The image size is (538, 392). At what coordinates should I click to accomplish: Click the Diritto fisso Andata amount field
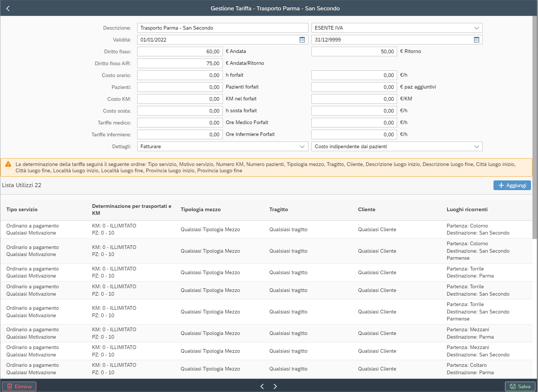[180, 52]
